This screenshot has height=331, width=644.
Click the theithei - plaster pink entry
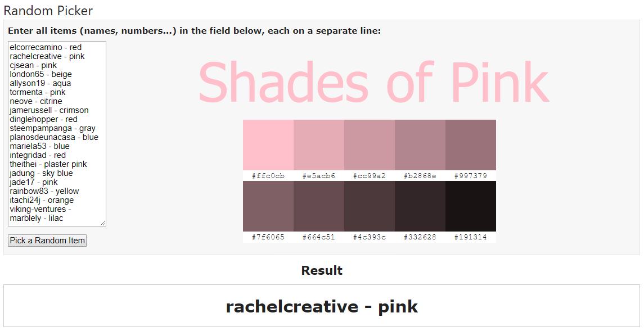[48, 164]
